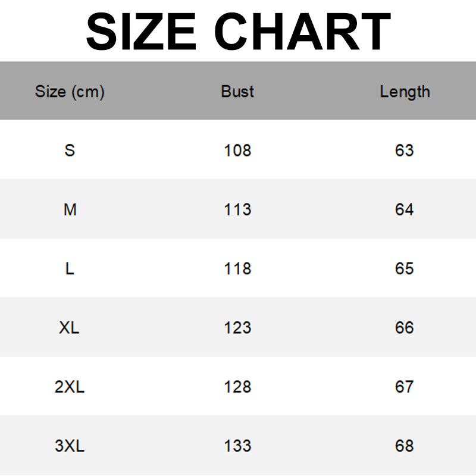Viewport: 476px width, 476px height.
Task: Click length value 67 for 2XL
Action: (x=404, y=387)
